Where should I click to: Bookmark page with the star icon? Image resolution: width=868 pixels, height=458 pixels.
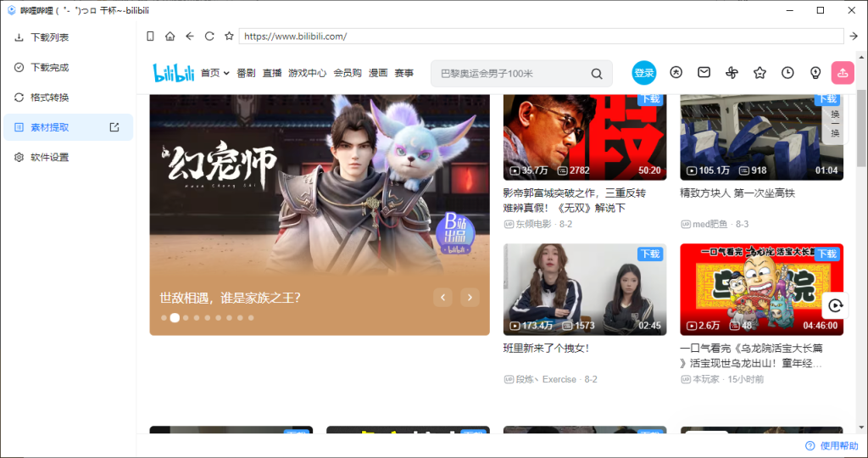click(229, 36)
